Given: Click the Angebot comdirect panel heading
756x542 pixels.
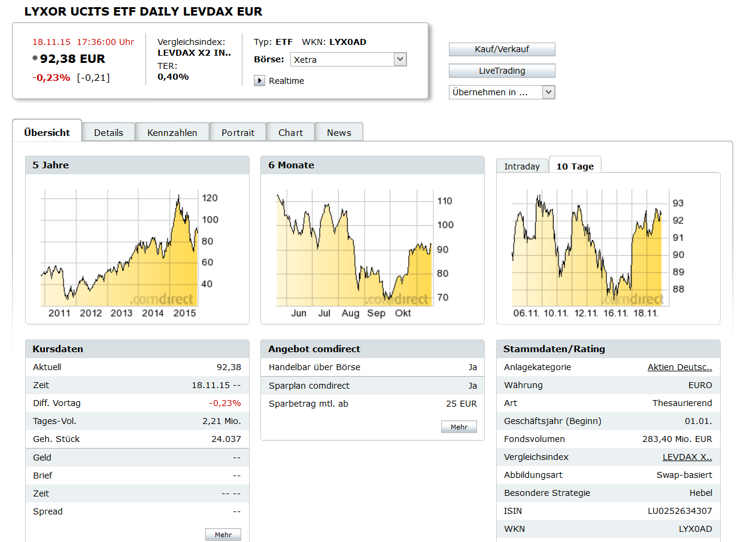Looking at the screenshot, I should [314, 349].
